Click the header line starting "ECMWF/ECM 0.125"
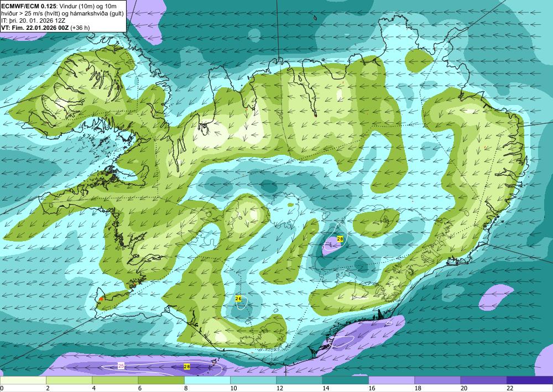The height and width of the screenshot is (392, 553). click(x=59, y=6)
